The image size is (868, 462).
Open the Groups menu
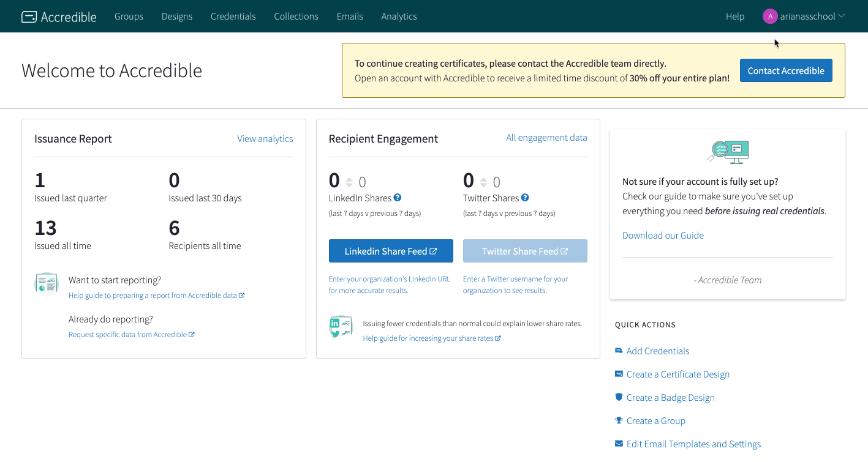click(x=129, y=17)
